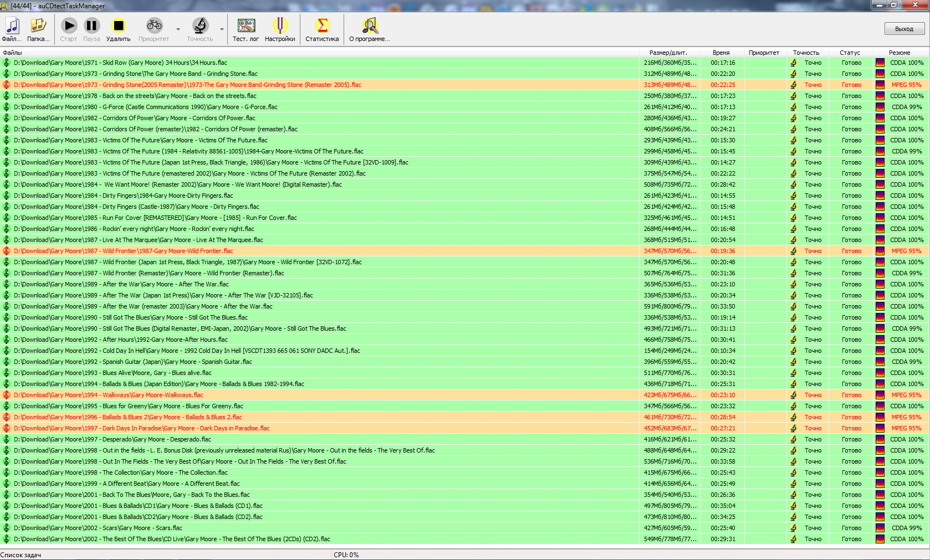The image size is (930, 560).
Task: Expand the Точность dropdown arrow
Action: coord(222,29)
